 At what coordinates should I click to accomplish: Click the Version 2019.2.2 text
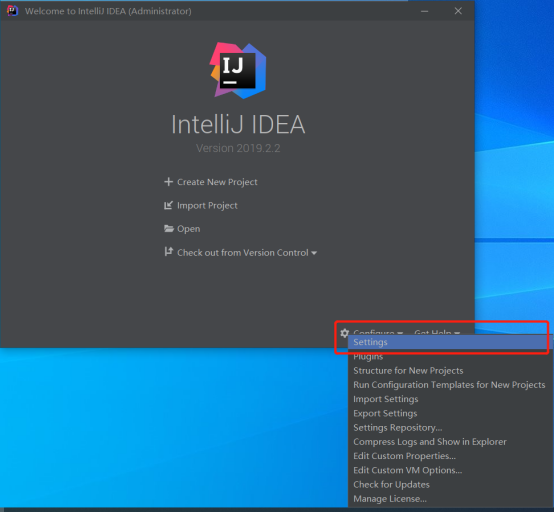pos(238,148)
